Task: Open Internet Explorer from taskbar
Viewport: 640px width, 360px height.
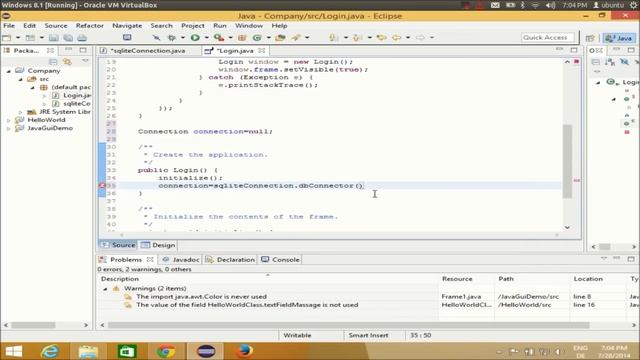Action: (50, 351)
